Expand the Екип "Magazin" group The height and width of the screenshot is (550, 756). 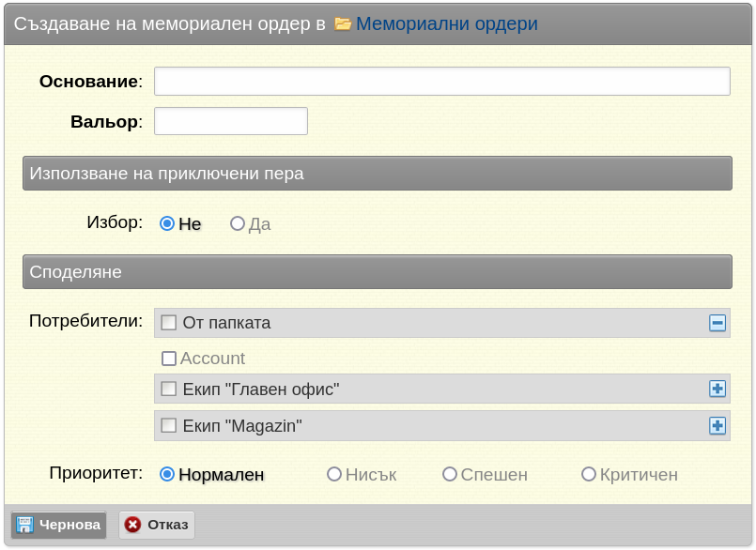tap(717, 425)
